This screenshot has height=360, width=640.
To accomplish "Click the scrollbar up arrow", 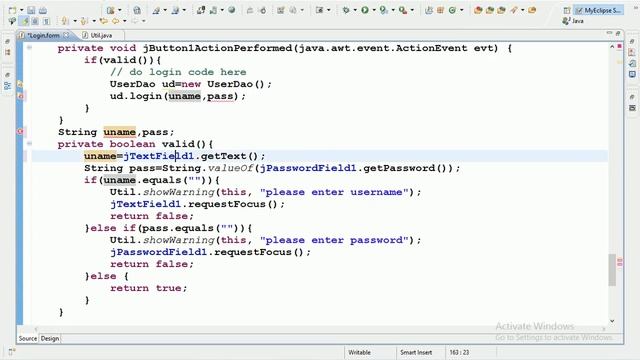I will click(612, 47).
